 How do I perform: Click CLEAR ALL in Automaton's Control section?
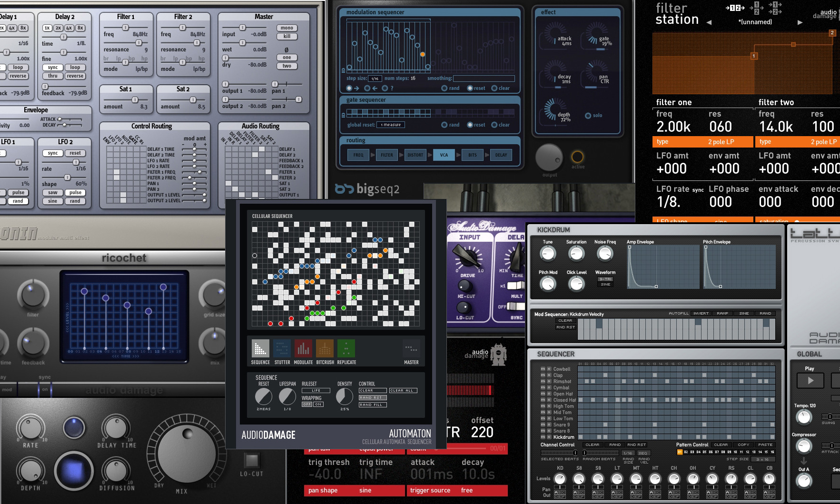click(x=403, y=390)
